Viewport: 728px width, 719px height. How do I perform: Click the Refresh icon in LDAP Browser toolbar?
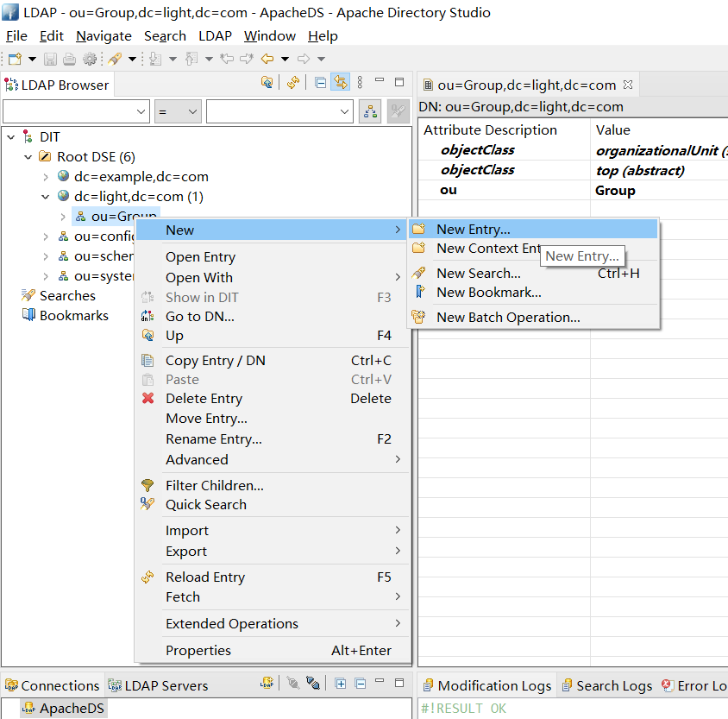294,83
